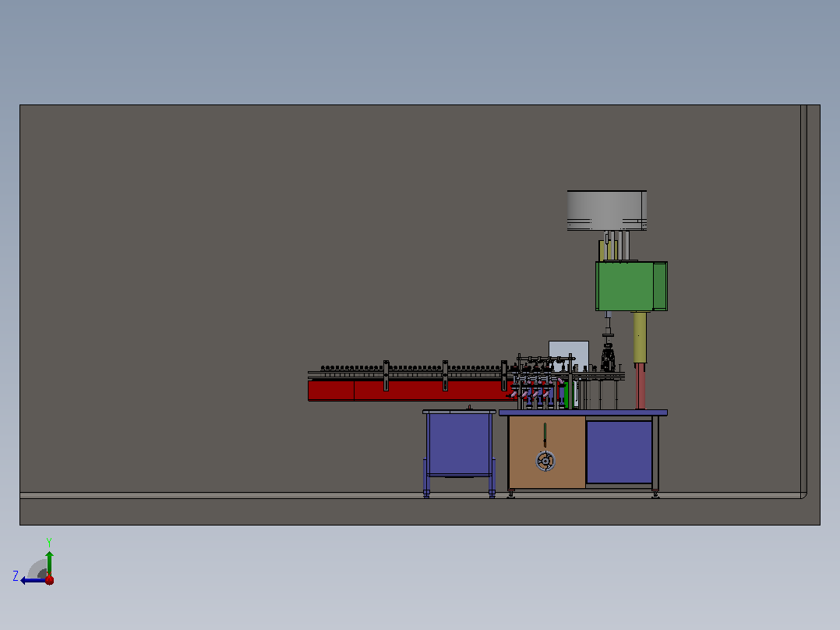
Task: Select the green housing box on the machine
Action: click(x=631, y=286)
